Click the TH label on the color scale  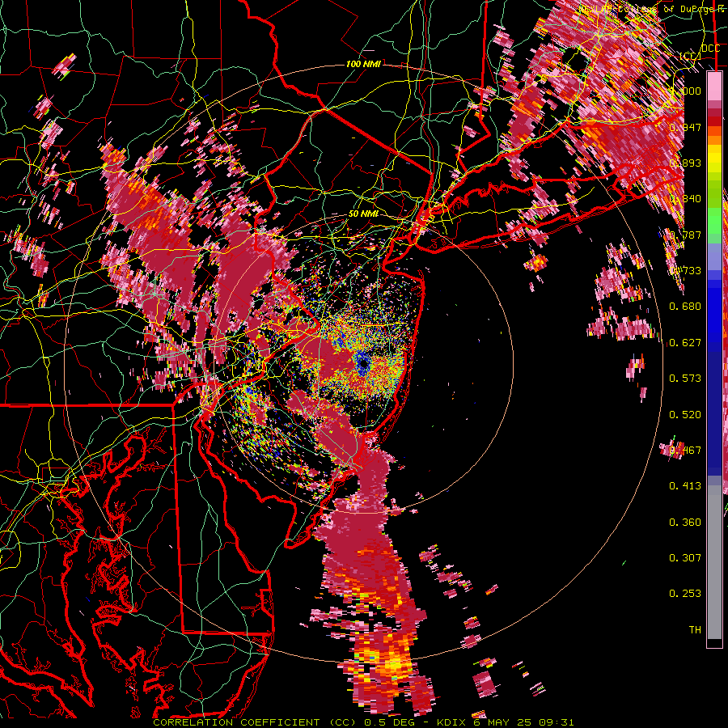pos(695,630)
